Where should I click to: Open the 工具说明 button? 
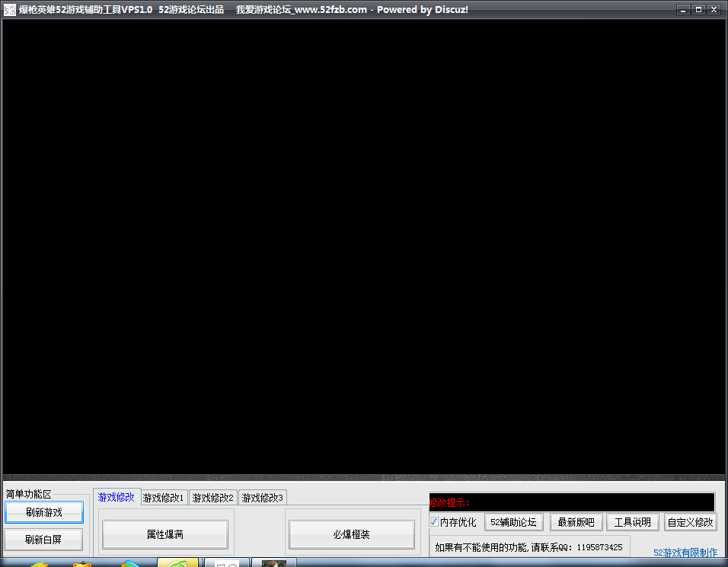click(x=632, y=522)
